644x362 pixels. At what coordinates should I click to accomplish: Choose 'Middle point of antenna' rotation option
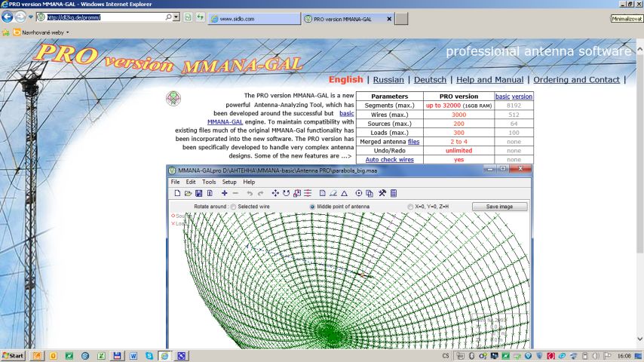pyautogui.click(x=313, y=207)
